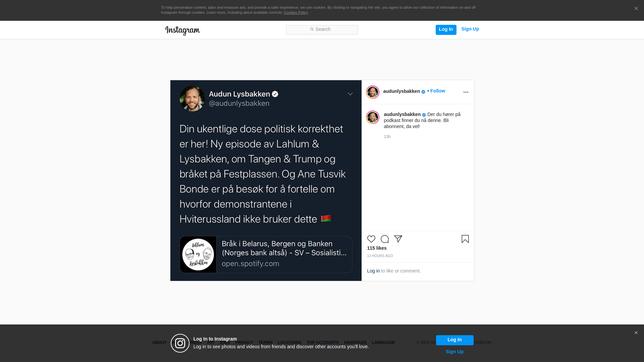Follow audunlysbakken
The width and height of the screenshot is (644, 362).
click(437, 91)
